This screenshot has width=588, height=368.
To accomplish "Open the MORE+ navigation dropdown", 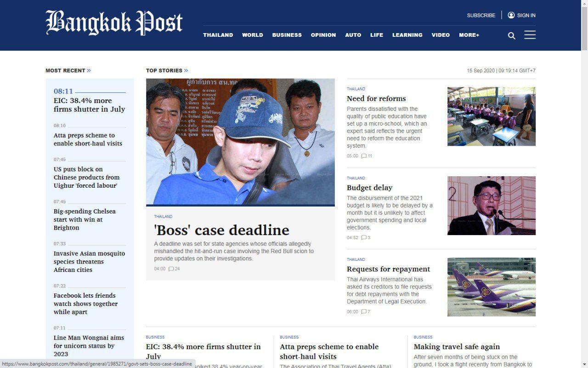I will pos(469,35).
